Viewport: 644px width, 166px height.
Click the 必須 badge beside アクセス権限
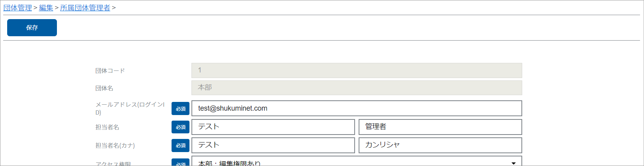tap(180, 162)
